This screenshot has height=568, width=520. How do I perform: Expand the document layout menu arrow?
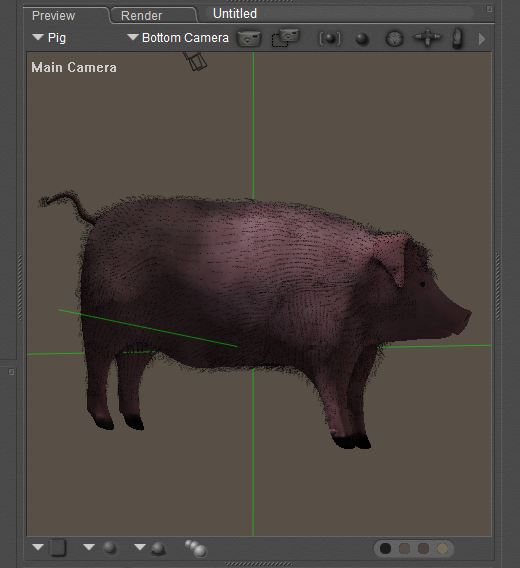pyautogui.click(x=38, y=547)
